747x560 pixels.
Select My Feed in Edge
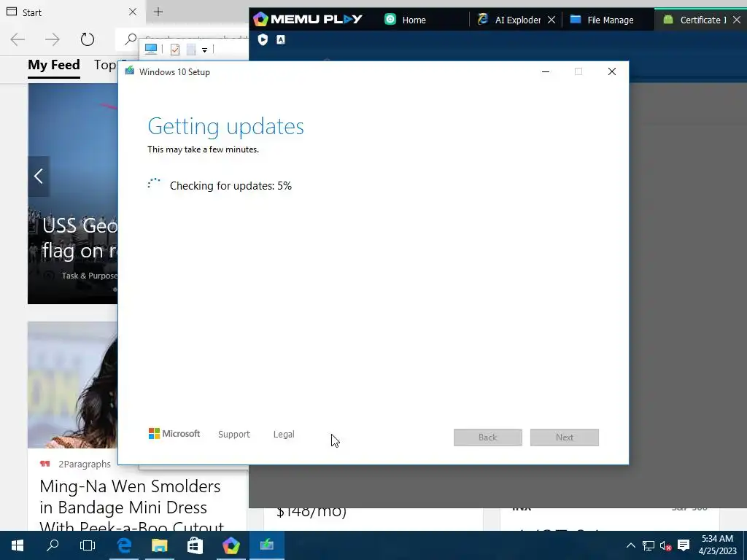pyautogui.click(x=54, y=65)
